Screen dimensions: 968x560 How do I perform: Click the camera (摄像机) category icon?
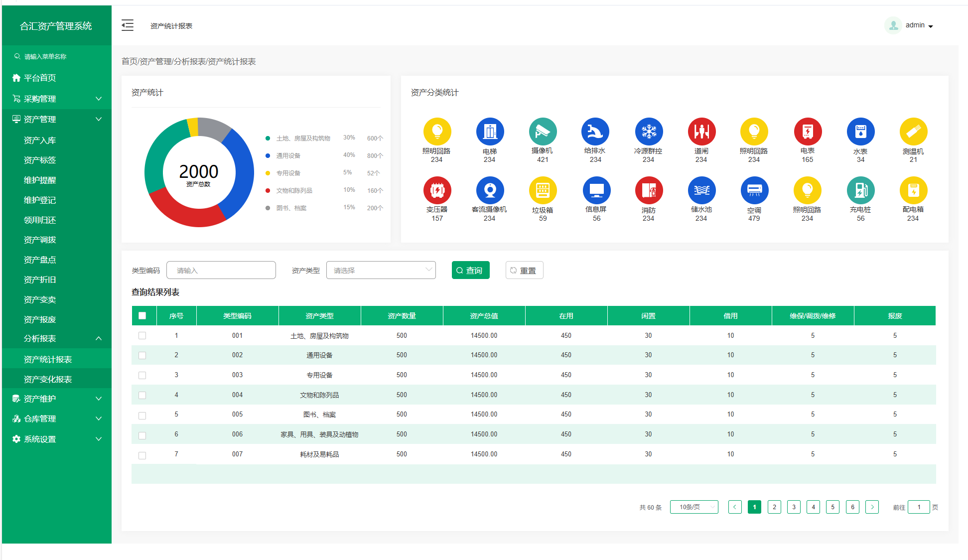[x=543, y=132]
